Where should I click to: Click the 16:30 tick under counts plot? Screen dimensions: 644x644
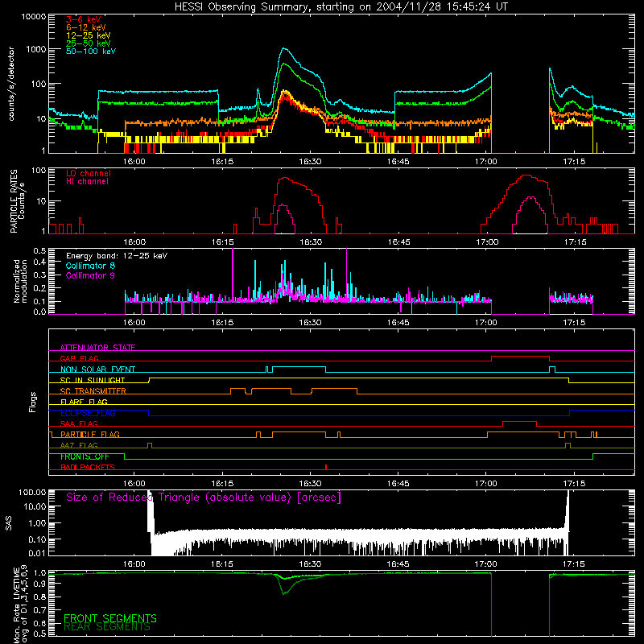pyautogui.click(x=310, y=162)
